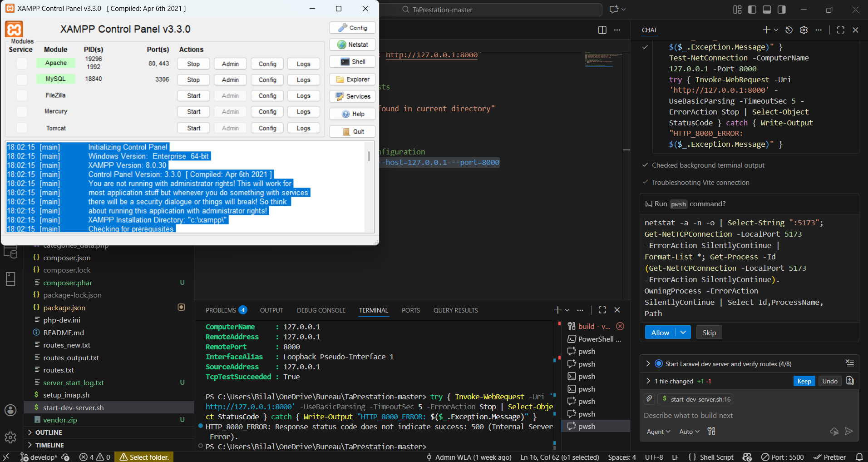The image size is (868, 462).
Task: Open the Accounts icon in activity bar
Action: point(10,410)
